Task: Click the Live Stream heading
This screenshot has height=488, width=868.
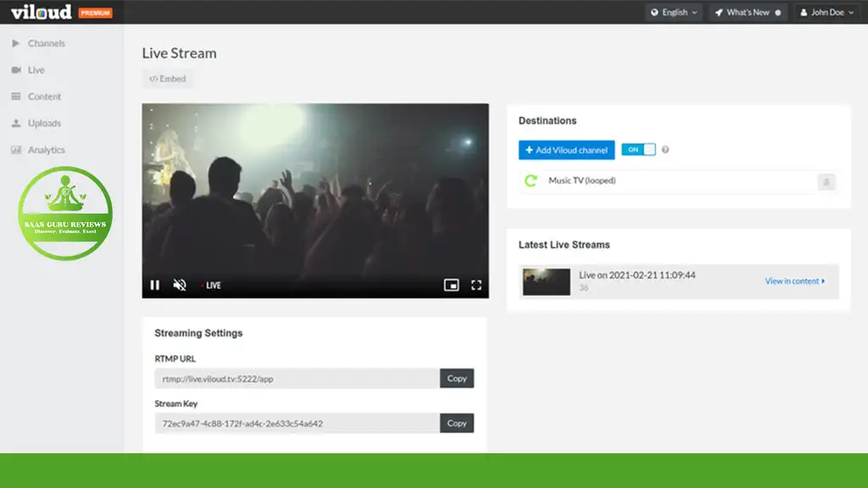Action: click(180, 53)
